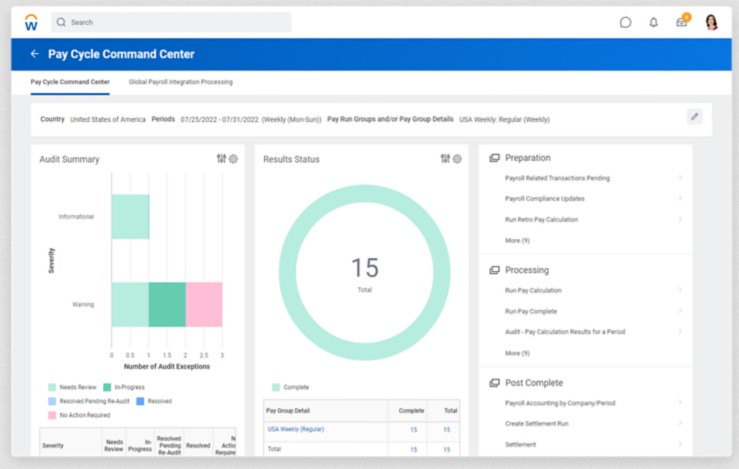
Task: Click Total count 15 for USA Weekly row
Action: [446, 430]
